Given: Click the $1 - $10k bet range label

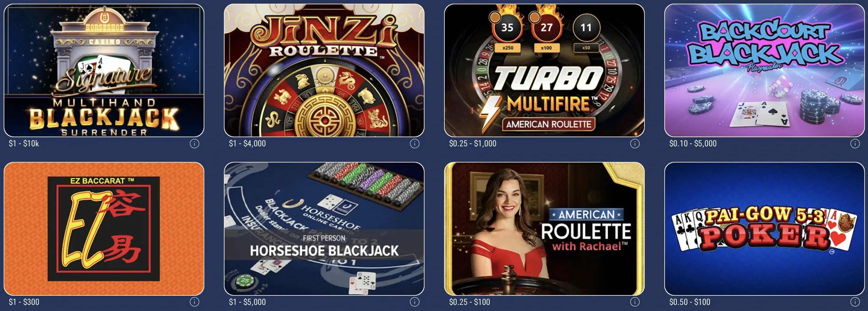Looking at the screenshot, I should point(24,144).
